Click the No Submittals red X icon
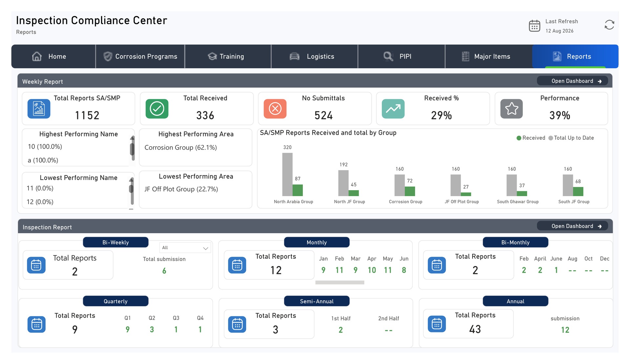This screenshot has width=630, height=364. (x=275, y=109)
